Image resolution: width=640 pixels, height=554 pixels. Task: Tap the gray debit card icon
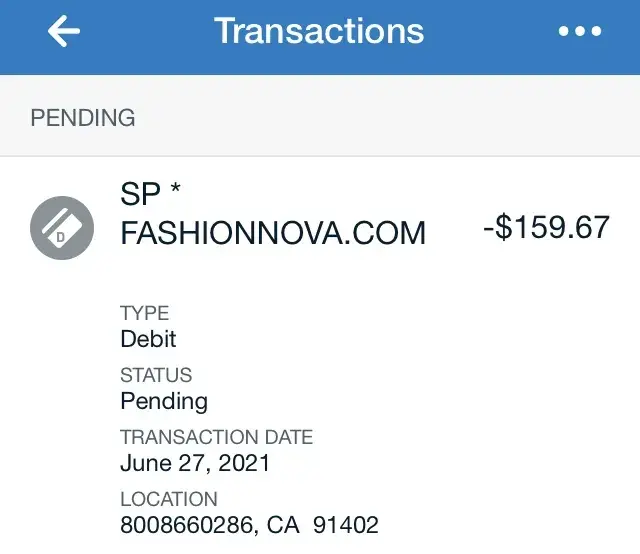[62, 228]
